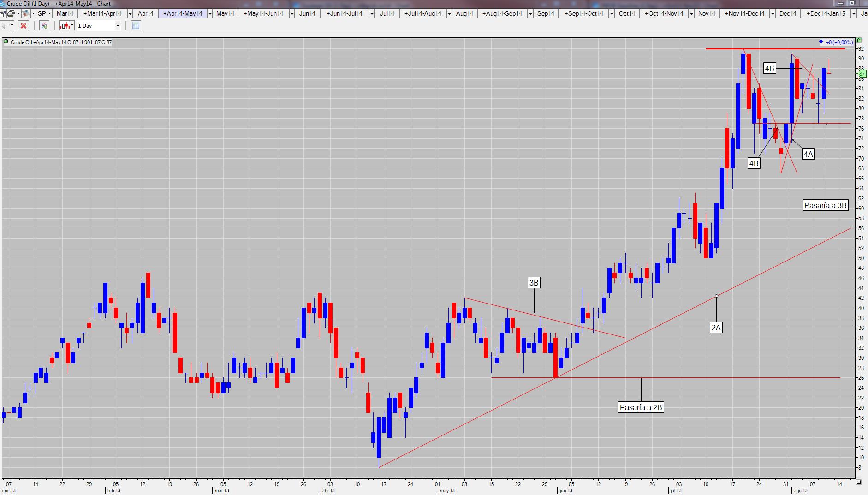This screenshot has width=868, height=495.
Task: Switch to the +Jul14-Aug14 tab
Action: tap(423, 13)
